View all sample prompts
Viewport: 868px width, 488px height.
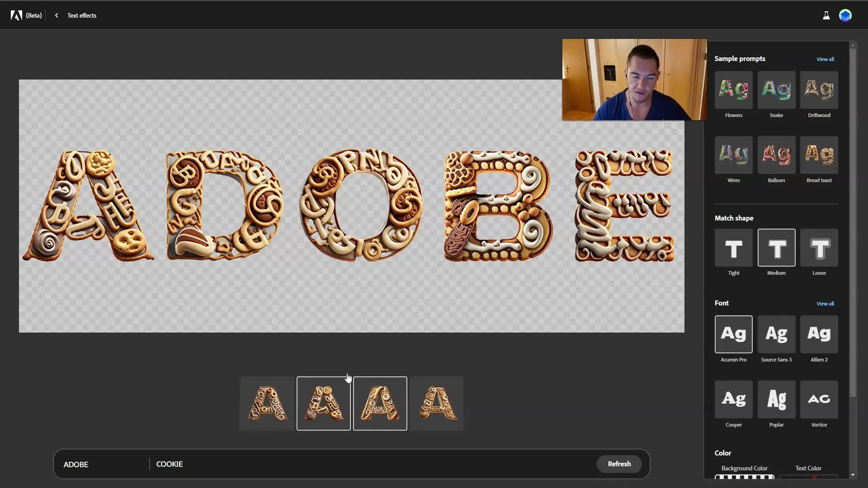[x=825, y=58]
